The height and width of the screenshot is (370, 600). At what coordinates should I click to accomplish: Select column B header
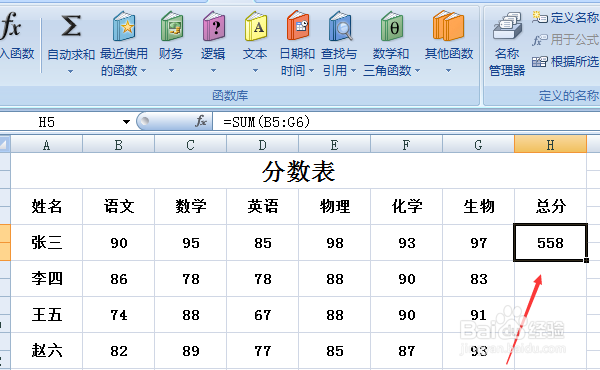(119, 145)
